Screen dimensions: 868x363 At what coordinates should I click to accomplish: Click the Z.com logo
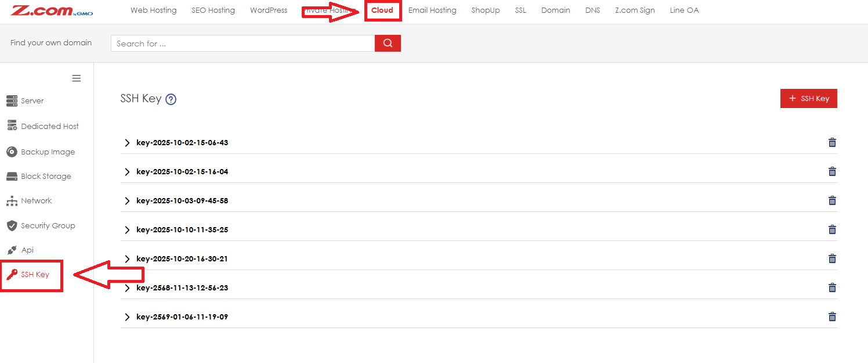pos(52,10)
